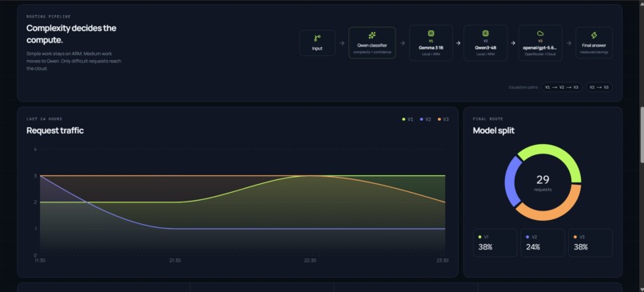Toggle V1 series in chart legend

pyautogui.click(x=407, y=119)
